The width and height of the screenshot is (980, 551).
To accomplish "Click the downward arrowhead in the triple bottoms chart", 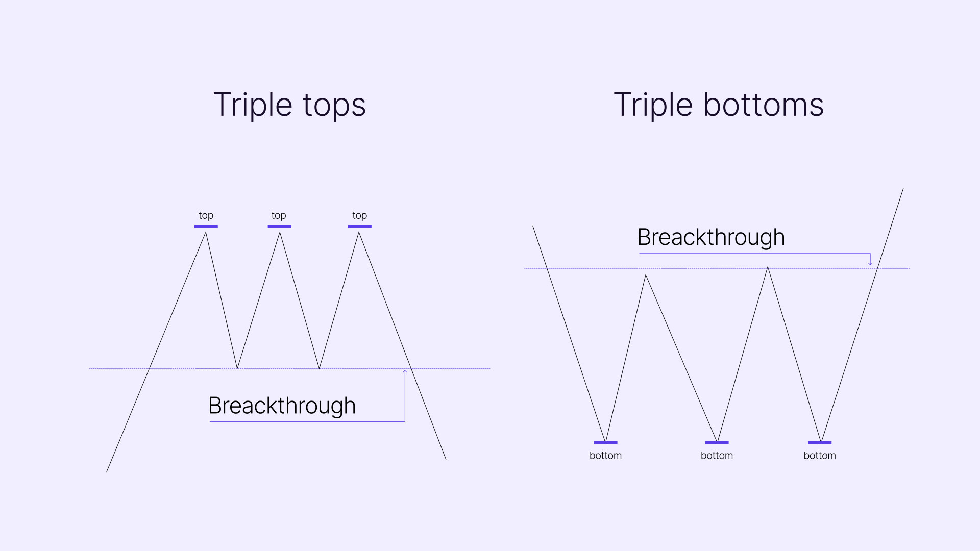I will click(870, 263).
